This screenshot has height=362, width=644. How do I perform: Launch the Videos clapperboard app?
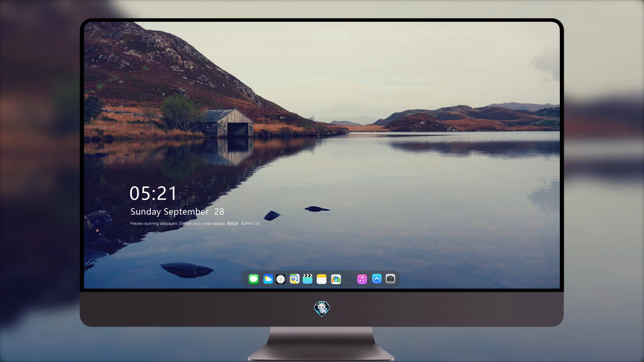[308, 279]
